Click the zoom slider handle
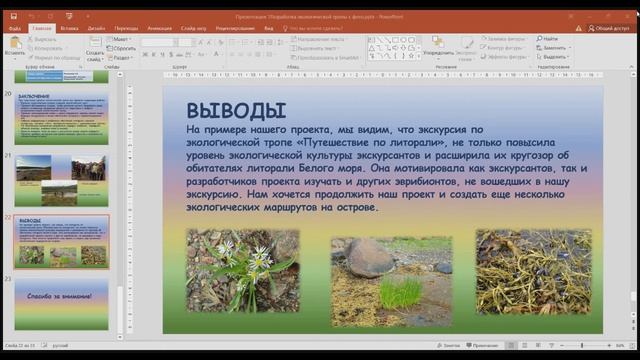Viewport: 640px width, 360px height. [582, 345]
